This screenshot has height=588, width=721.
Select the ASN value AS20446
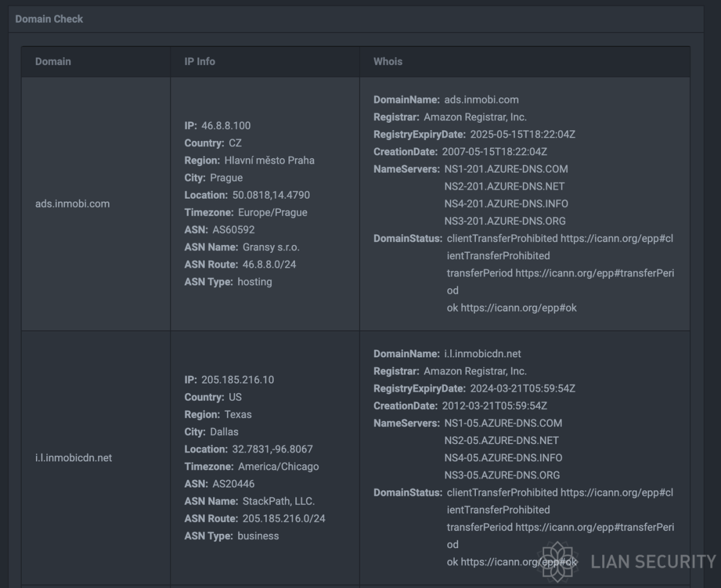pos(233,484)
